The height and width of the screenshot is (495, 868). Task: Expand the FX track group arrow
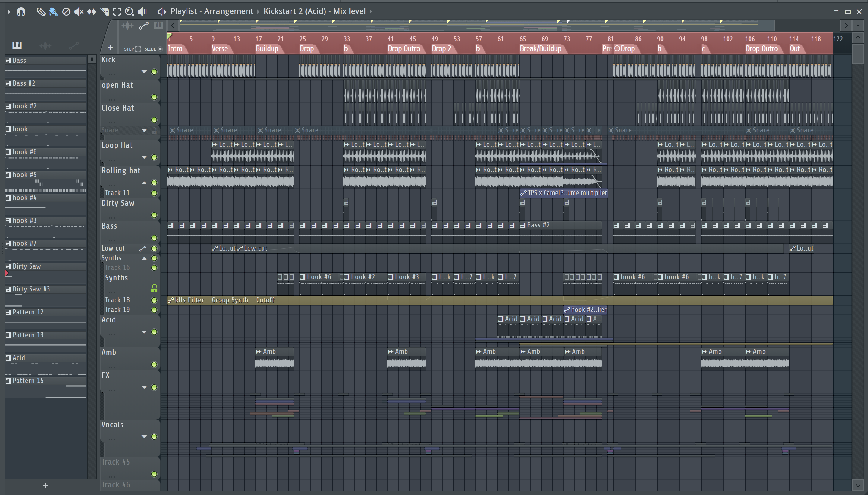(x=144, y=387)
